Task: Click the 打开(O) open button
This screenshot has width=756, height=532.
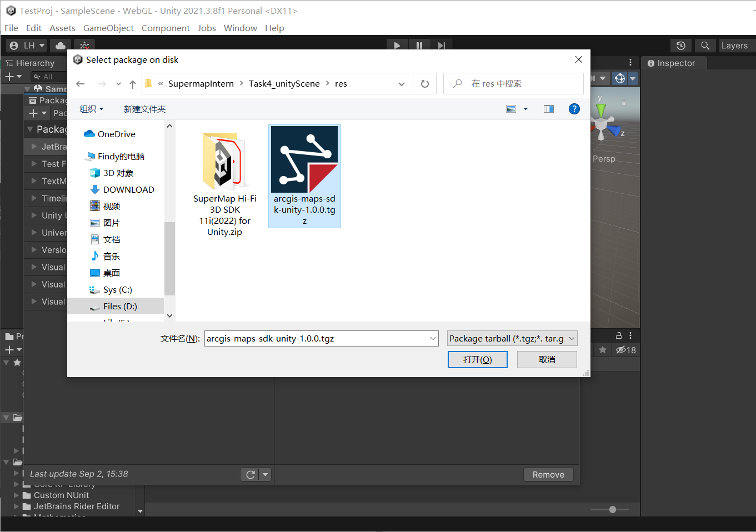Action: [x=478, y=359]
